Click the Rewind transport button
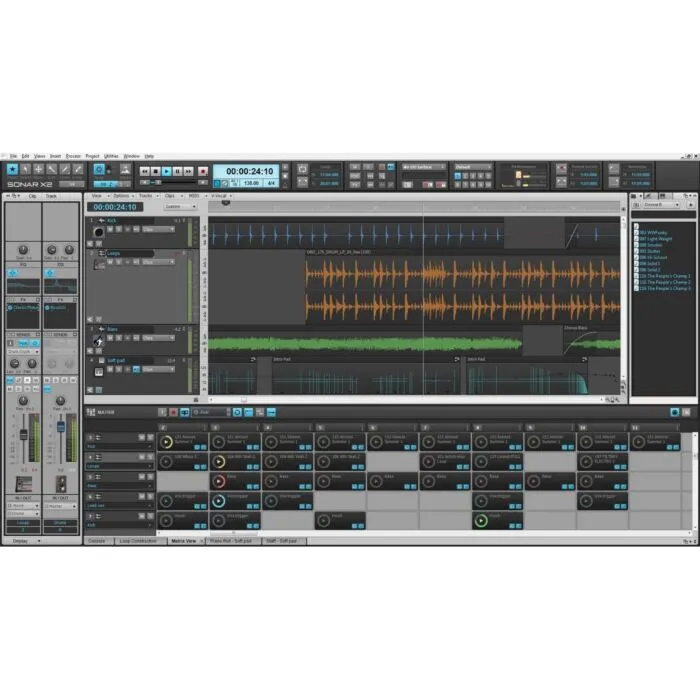 tap(143, 172)
